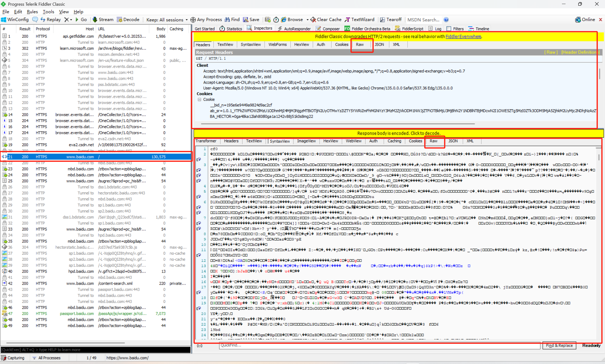Viewport: 605px width, 364px height.
Task: Click the camera screenshot icon
Action: pyautogui.click(x=268, y=20)
